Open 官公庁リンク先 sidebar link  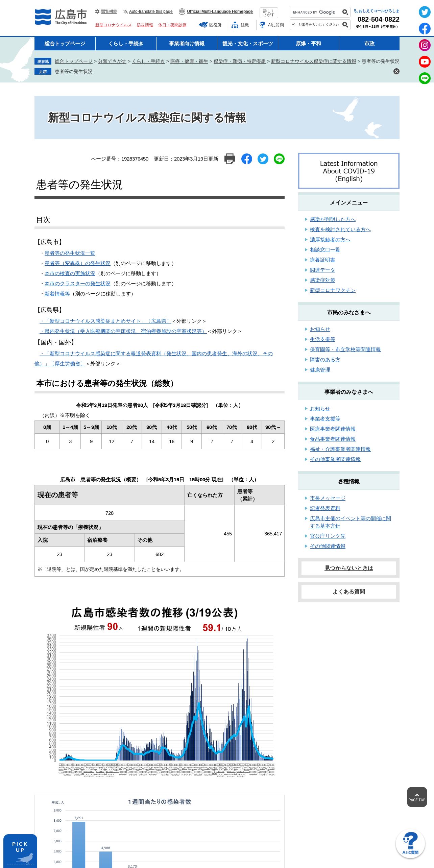(x=328, y=536)
